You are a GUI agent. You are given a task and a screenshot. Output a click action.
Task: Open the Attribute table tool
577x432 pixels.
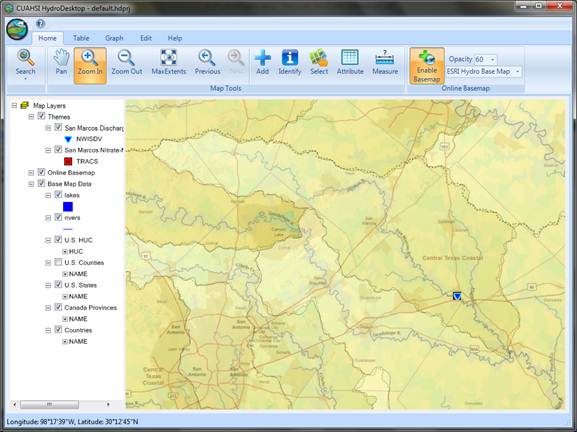point(350,63)
